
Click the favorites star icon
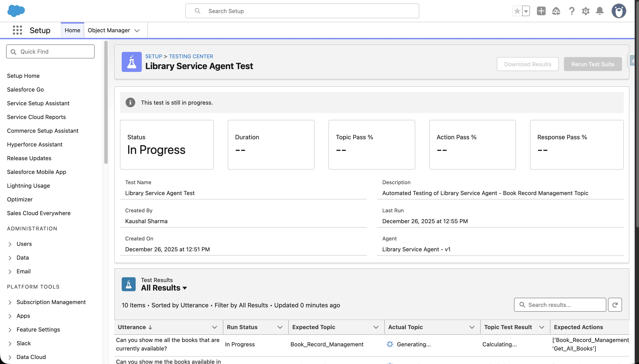[517, 11]
